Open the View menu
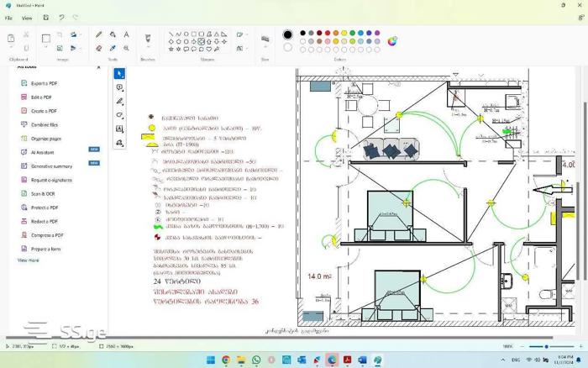588x368 pixels. point(27,17)
